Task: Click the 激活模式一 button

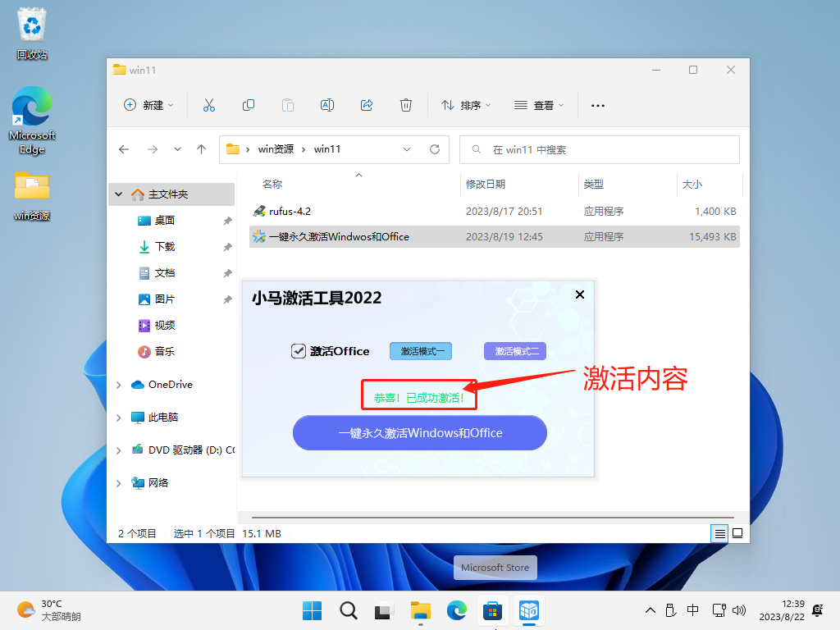Action: click(x=421, y=351)
